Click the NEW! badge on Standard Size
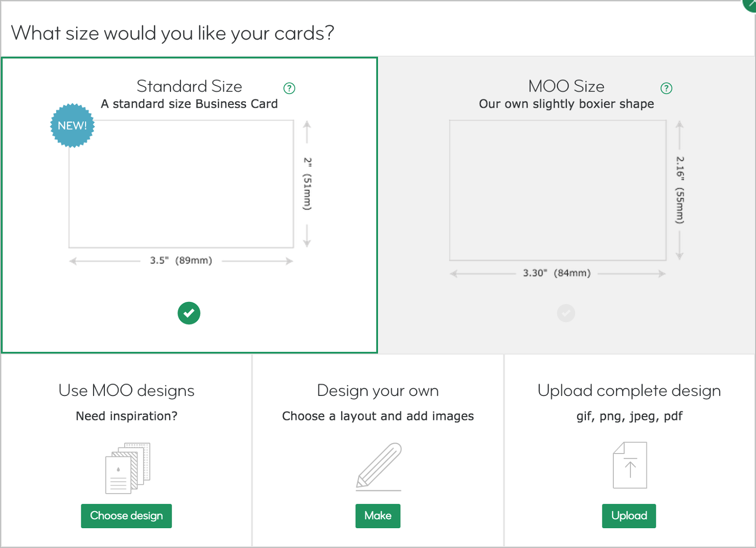756x548 pixels. point(72,126)
